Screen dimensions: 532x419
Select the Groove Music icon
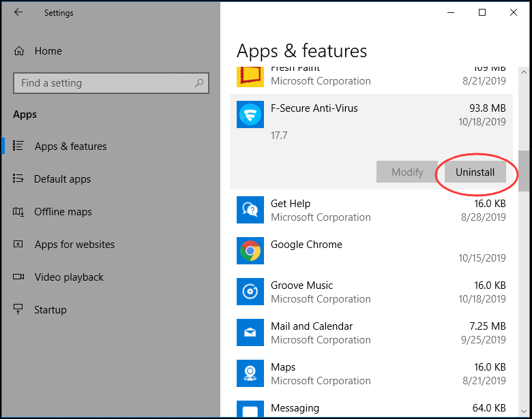tap(250, 292)
